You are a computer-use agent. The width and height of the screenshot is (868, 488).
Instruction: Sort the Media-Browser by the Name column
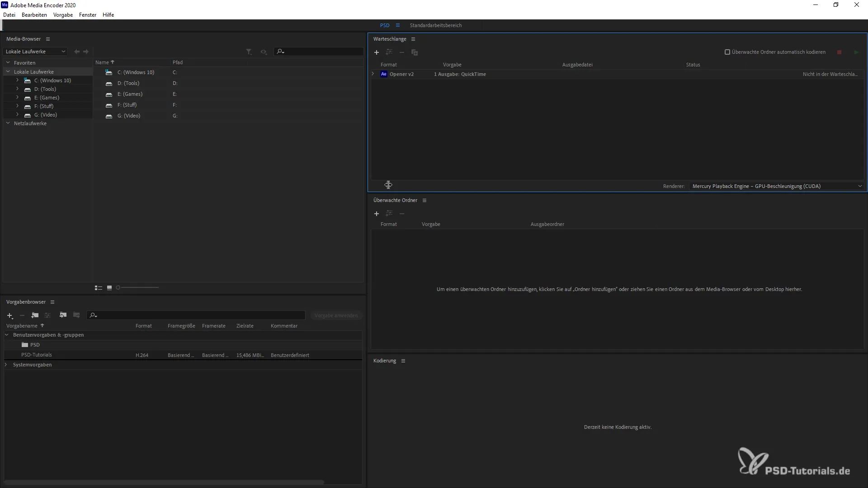coord(105,62)
